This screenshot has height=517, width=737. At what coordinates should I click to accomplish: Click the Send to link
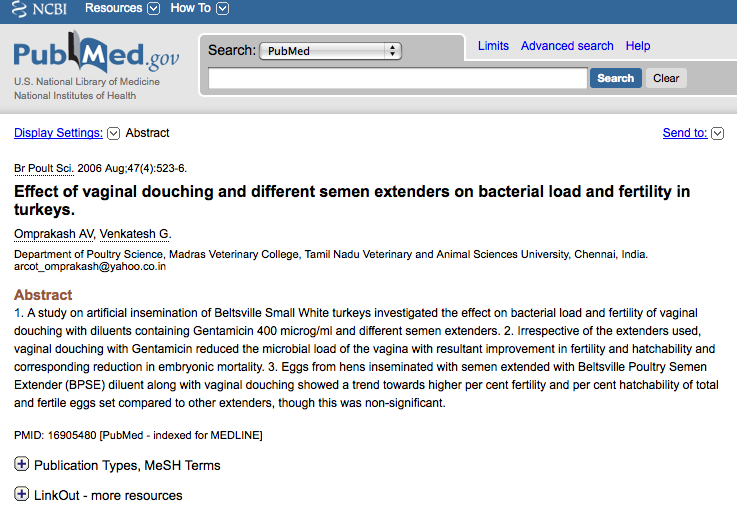tap(685, 133)
